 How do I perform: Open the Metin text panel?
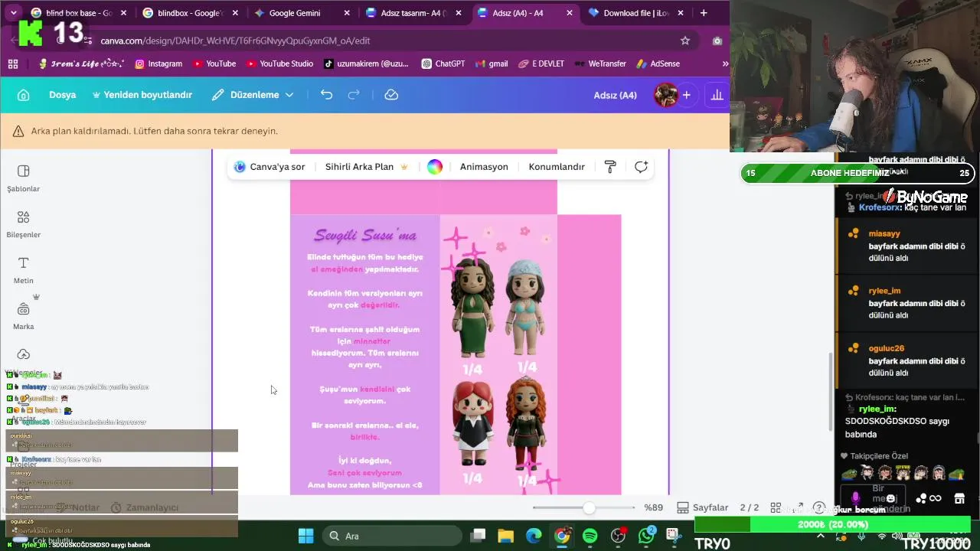(x=24, y=270)
